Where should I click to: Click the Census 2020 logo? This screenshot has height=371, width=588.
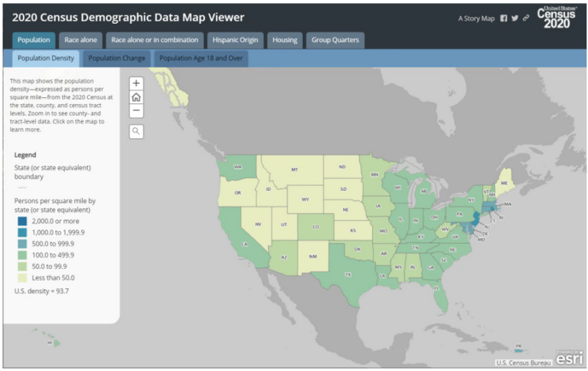558,16
